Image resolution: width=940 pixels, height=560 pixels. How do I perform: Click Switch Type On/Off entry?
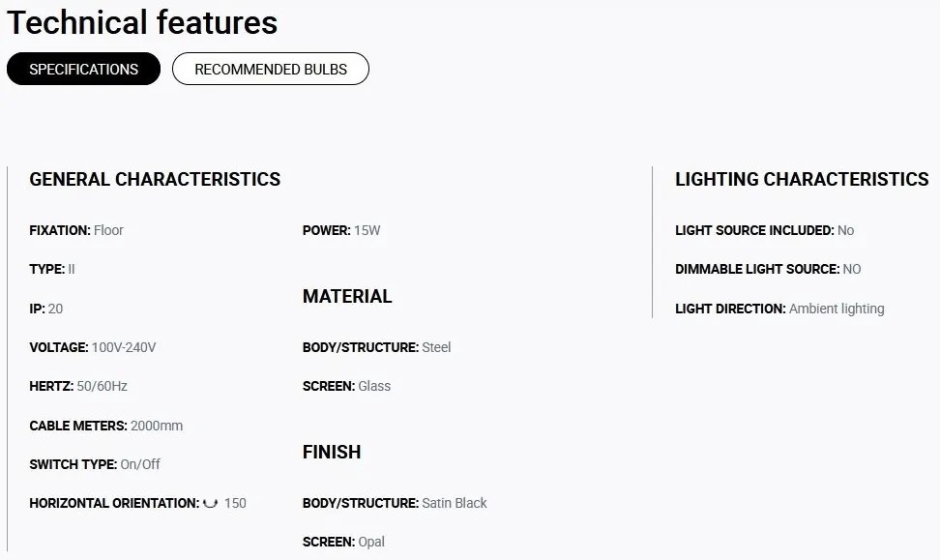[x=95, y=464]
